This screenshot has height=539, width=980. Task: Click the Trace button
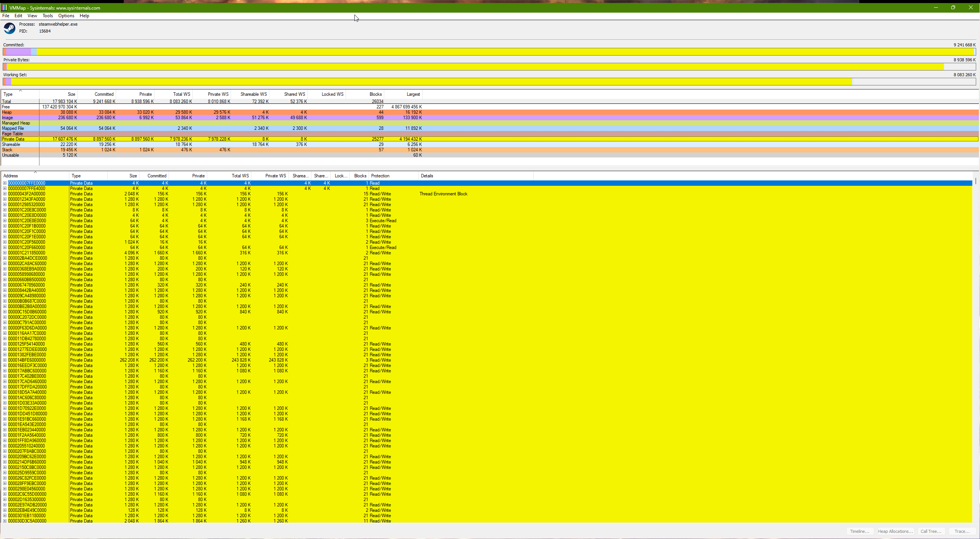pyautogui.click(x=962, y=531)
